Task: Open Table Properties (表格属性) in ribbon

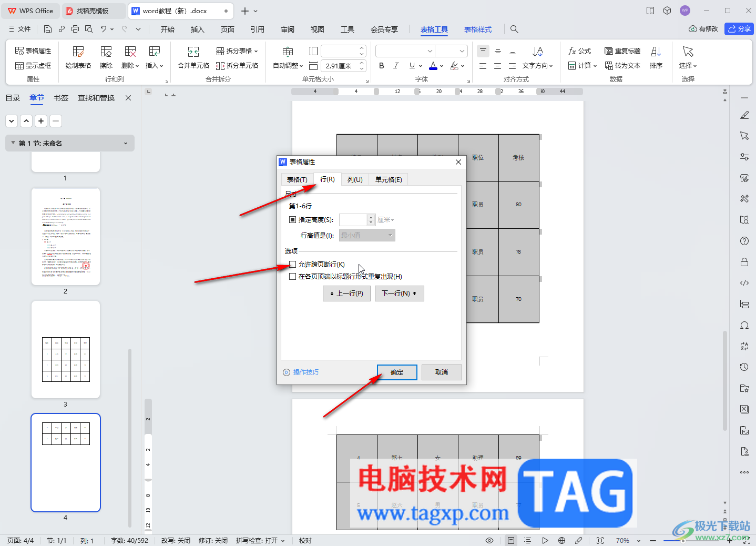Action: click(33, 51)
